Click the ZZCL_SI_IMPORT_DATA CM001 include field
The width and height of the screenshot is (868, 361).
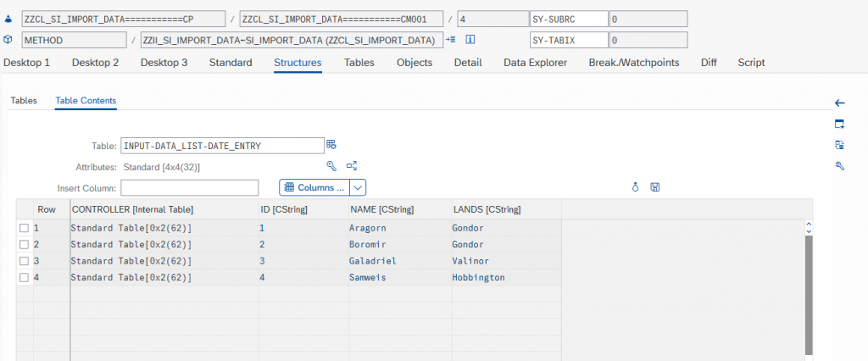(x=342, y=19)
